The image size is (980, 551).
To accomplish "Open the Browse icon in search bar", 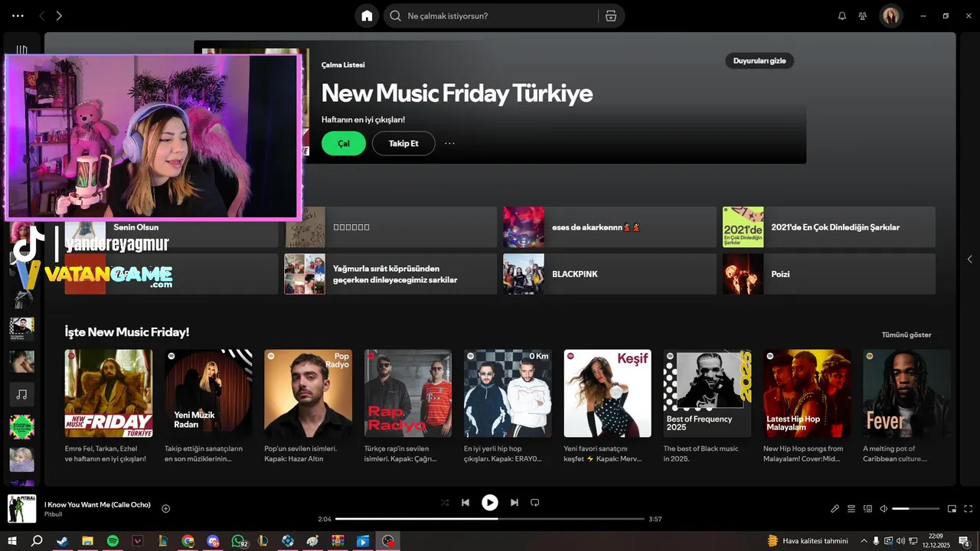I will 610,15.
